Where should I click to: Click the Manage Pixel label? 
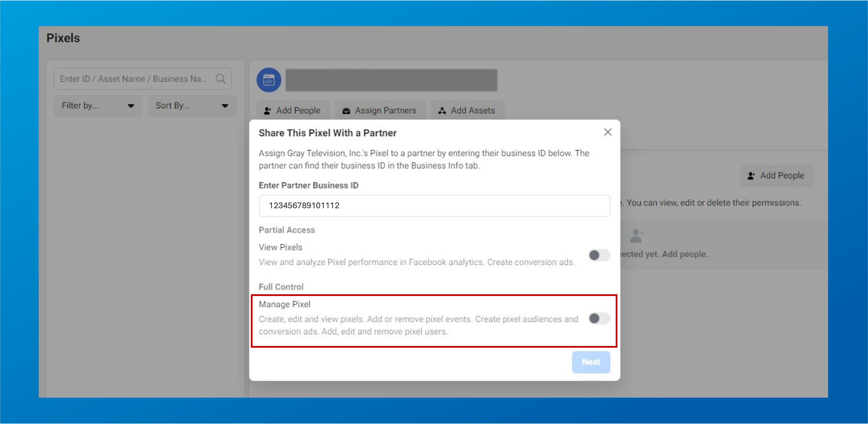click(x=285, y=304)
